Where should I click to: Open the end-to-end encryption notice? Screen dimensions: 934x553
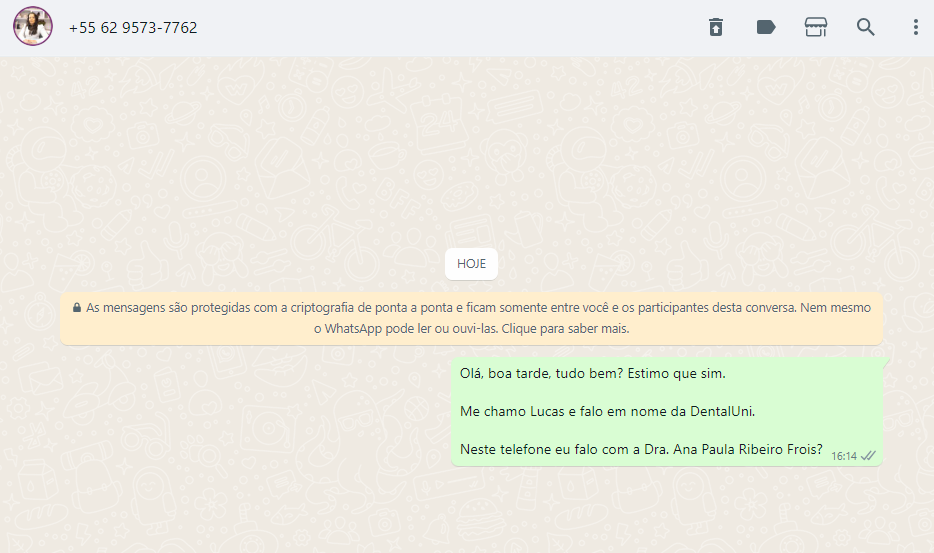click(x=471, y=318)
